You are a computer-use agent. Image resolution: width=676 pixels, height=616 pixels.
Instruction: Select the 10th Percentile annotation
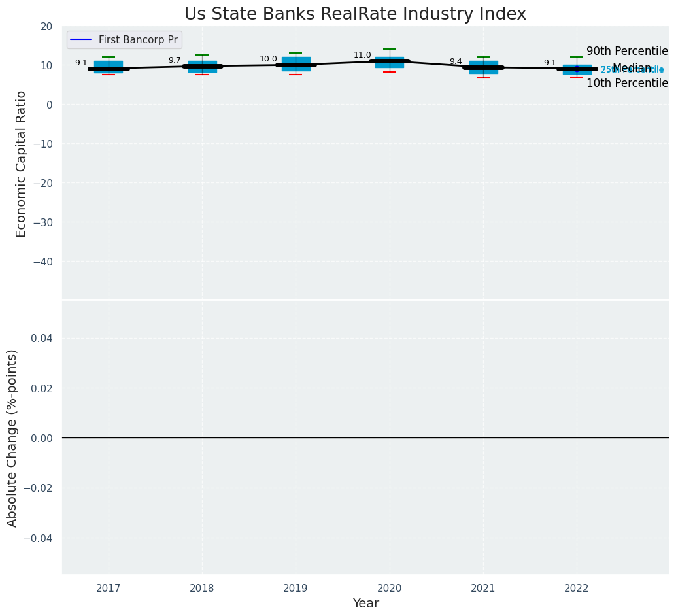627,84
